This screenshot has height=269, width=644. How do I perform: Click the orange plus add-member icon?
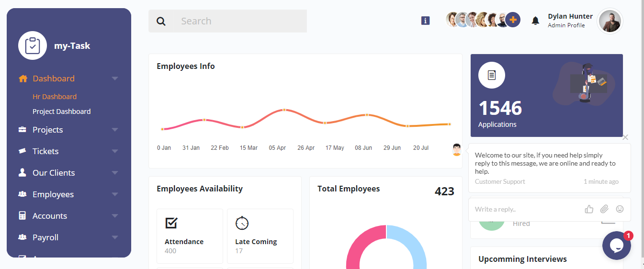click(513, 20)
